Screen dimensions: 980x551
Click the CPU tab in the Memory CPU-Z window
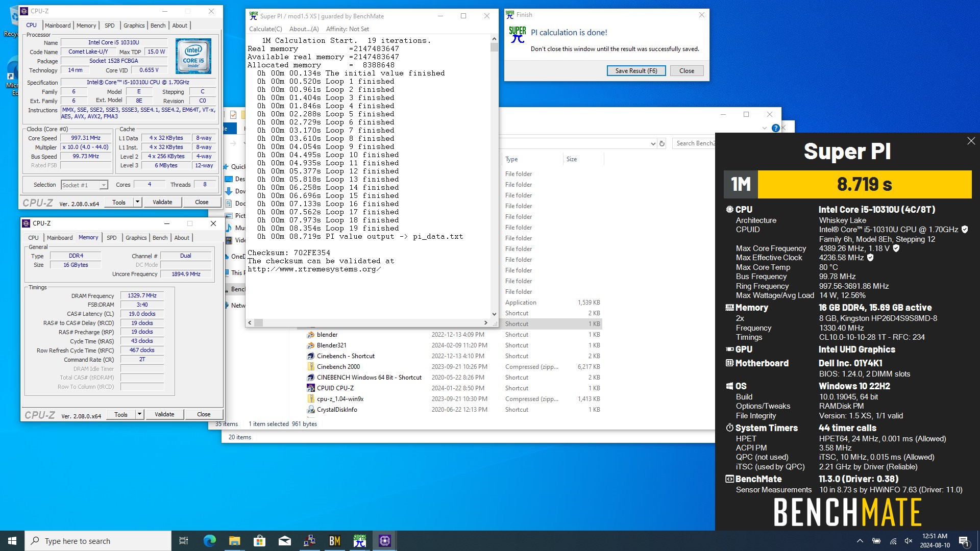tap(33, 238)
